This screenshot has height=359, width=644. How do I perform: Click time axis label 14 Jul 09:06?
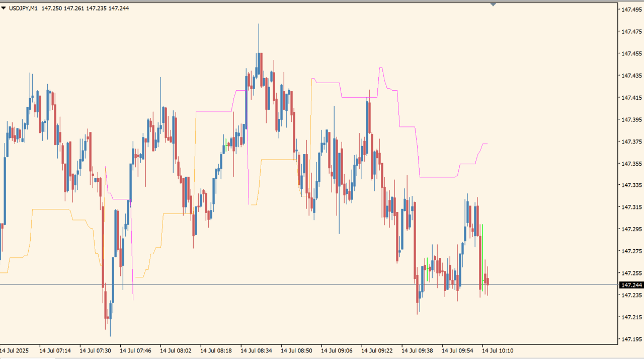pyautogui.click(x=337, y=350)
